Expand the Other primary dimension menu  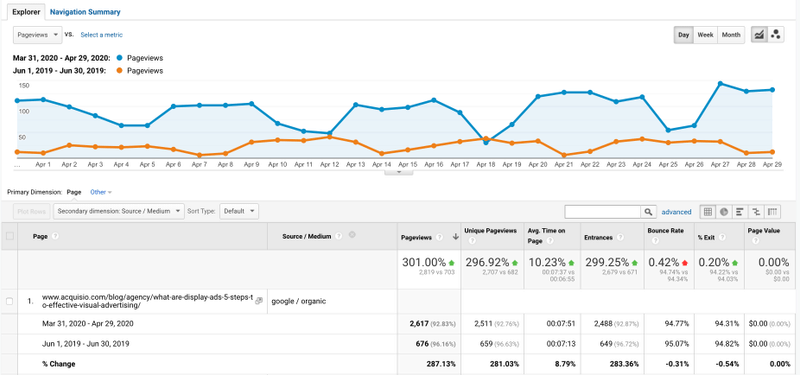point(101,192)
